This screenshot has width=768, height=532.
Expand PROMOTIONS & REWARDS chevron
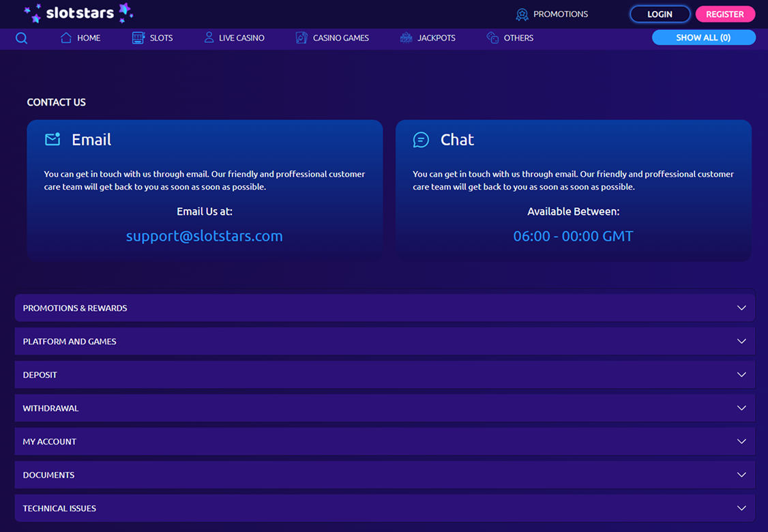point(741,308)
